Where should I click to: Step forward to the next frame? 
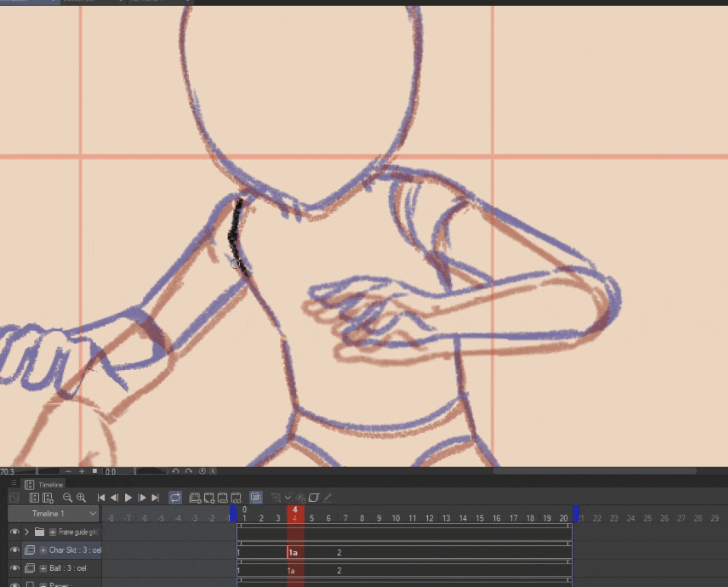coord(142,498)
